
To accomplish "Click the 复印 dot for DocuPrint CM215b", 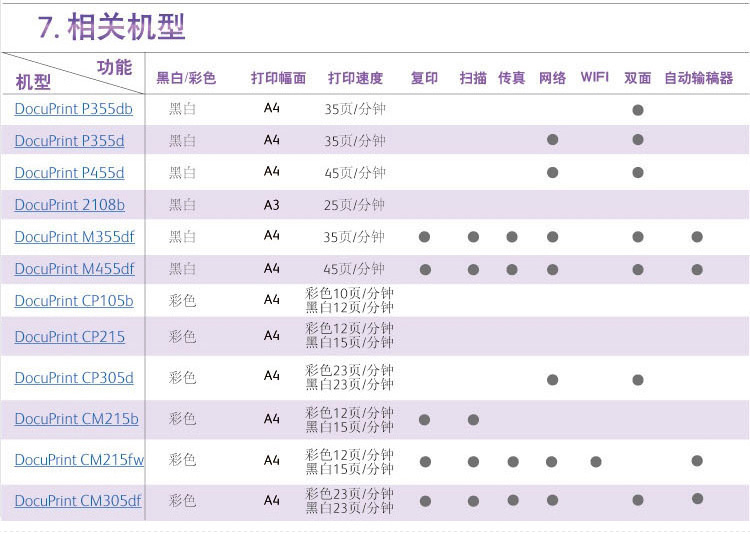I will click(x=424, y=420).
